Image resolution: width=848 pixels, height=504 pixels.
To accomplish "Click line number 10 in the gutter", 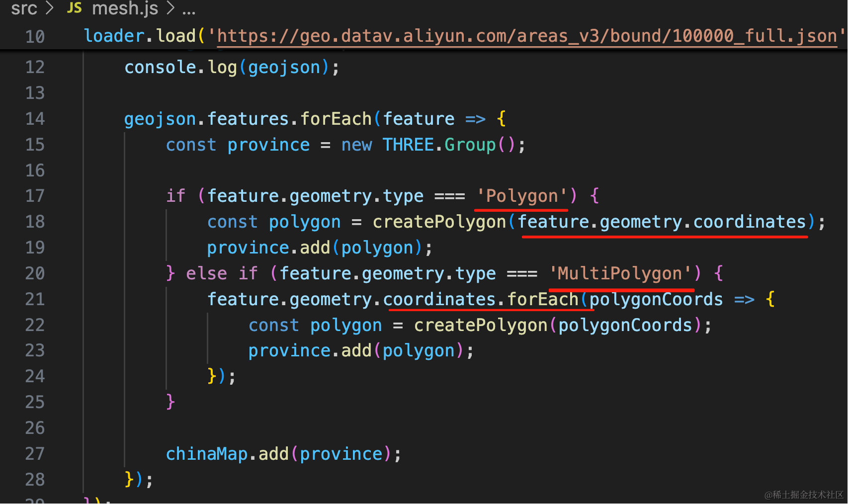I will click(x=35, y=37).
